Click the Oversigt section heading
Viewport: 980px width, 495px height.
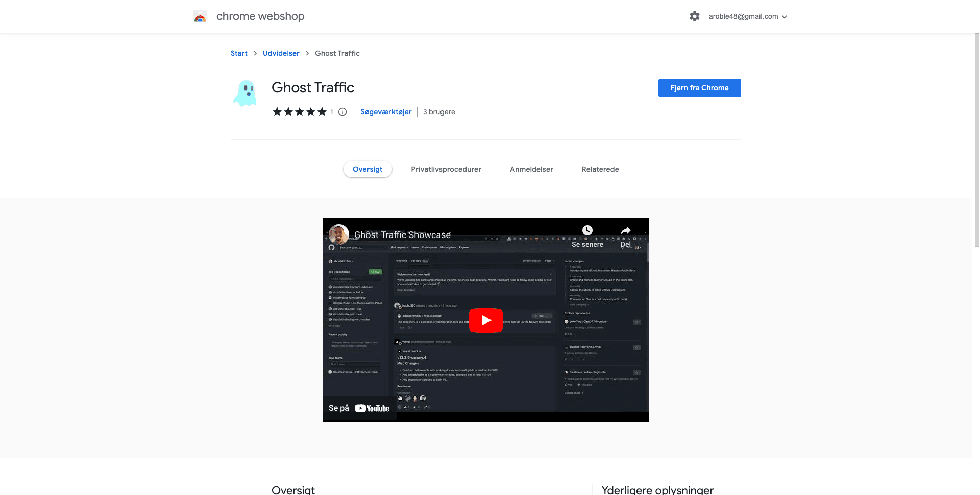[x=293, y=490]
